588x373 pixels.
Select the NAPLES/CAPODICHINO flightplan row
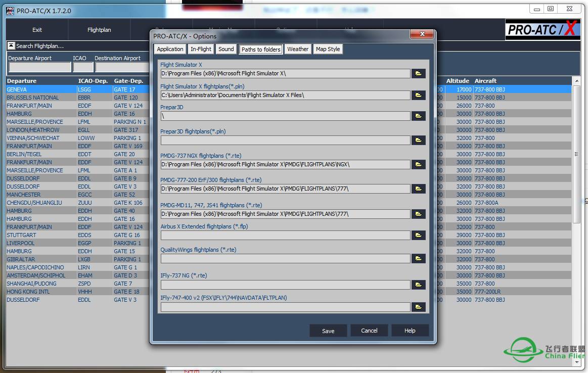78,267
